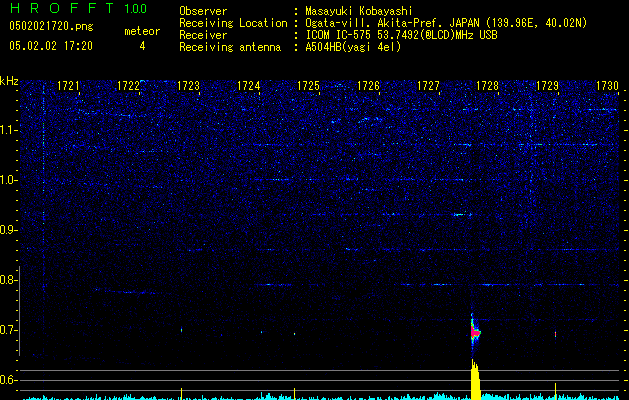Click the 1724 time marker
The image size is (629, 400).
tap(248, 86)
